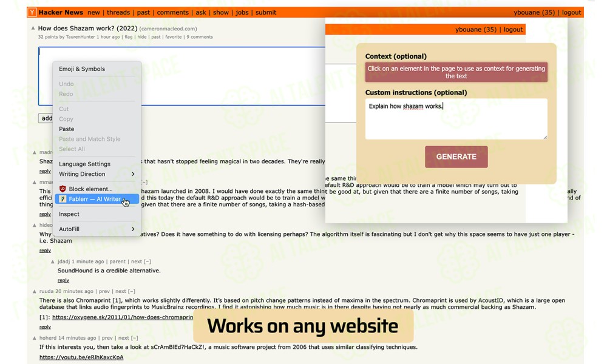Click the Y Combinator logo icon
The width and height of the screenshot is (607, 364).
[x=32, y=12]
